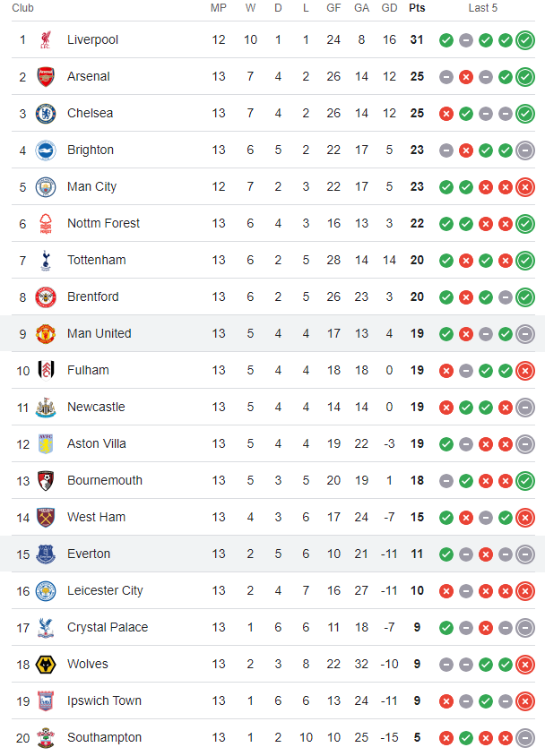Sort the table by GD column
The image size is (545, 756).
click(x=389, y=8)
